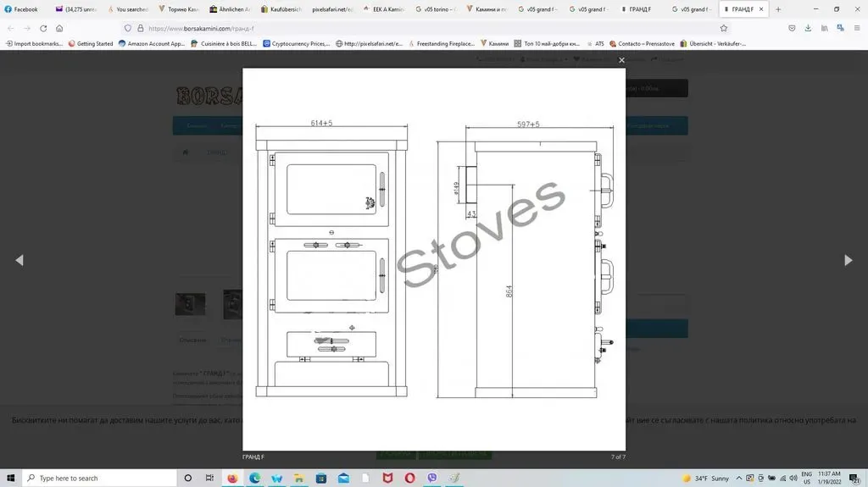Open the Firefox library
The image size is (868, 487).
click(824, 28)
